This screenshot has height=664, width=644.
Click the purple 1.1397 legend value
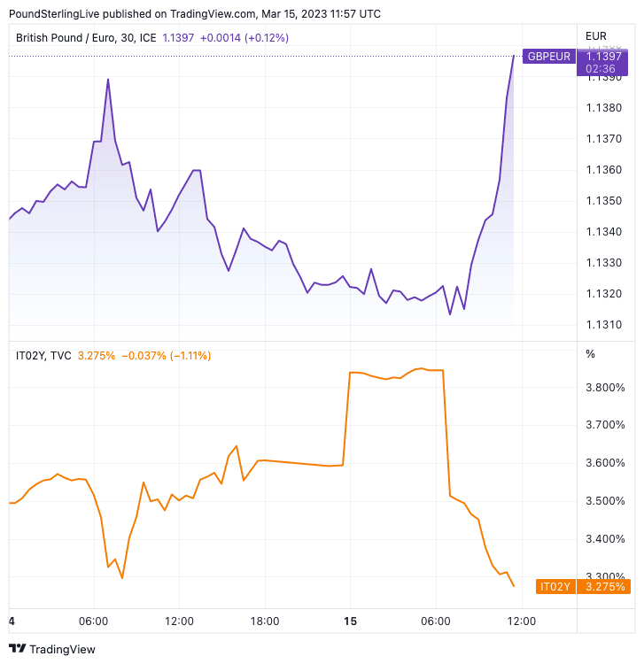176,38
